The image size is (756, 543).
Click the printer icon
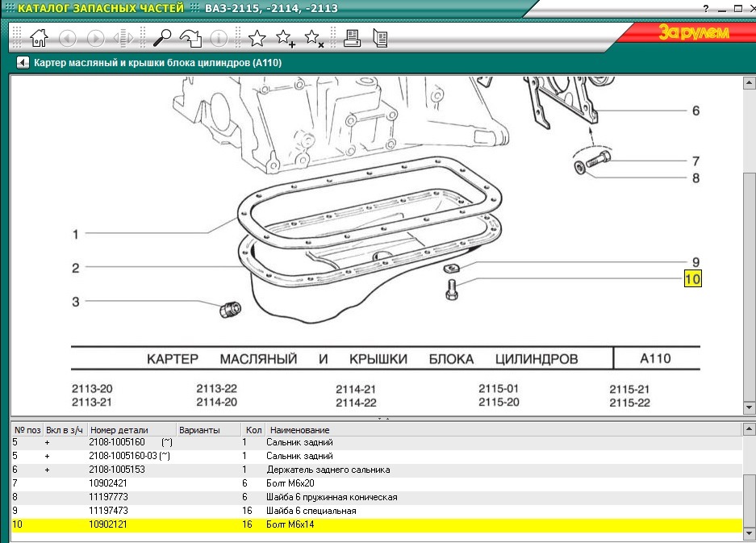352,38
